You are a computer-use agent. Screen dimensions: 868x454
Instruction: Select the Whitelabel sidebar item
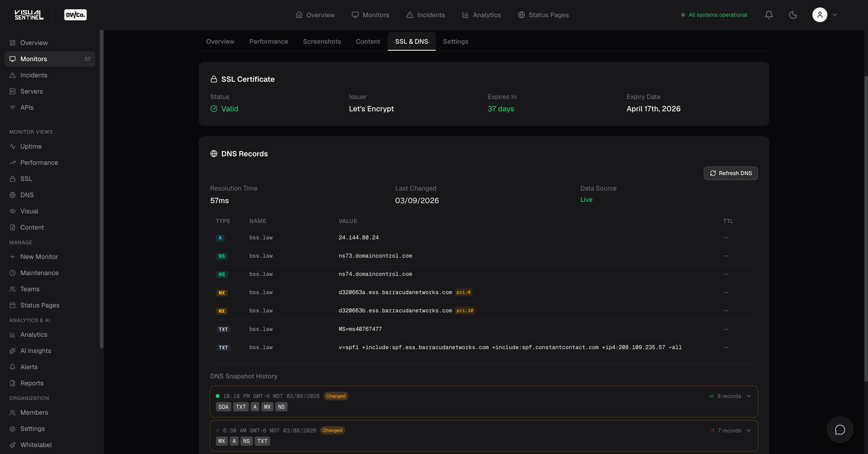click(x=36, y=445)
